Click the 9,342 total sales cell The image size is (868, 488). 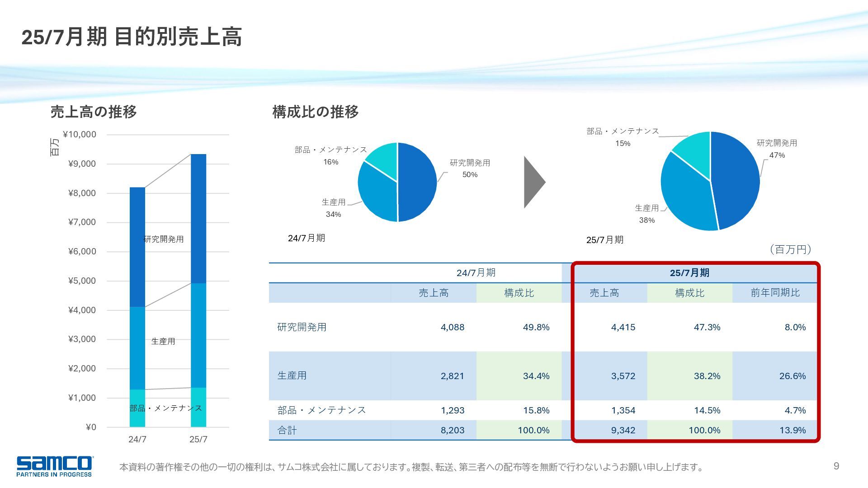pyautogui.click(x=623, y=430)
